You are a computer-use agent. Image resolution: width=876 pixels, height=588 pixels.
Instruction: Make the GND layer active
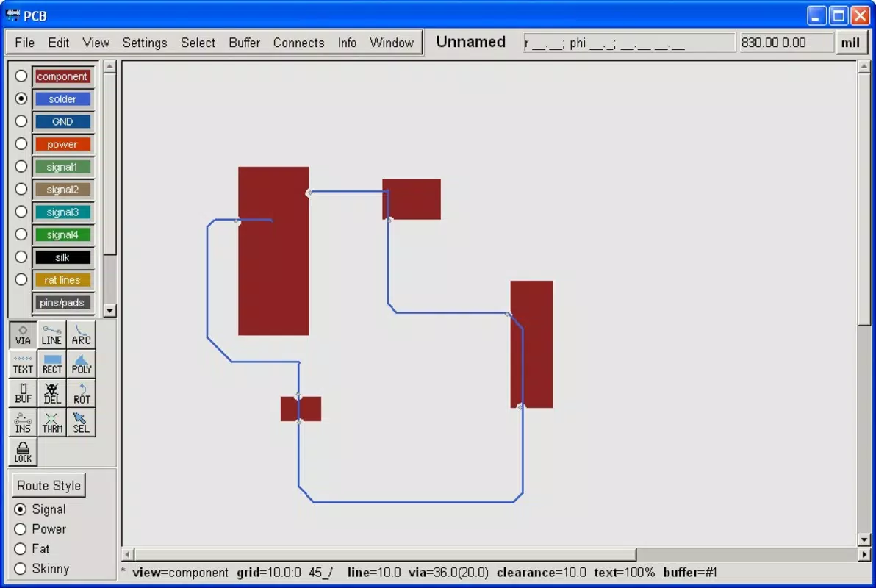point(21,121)
